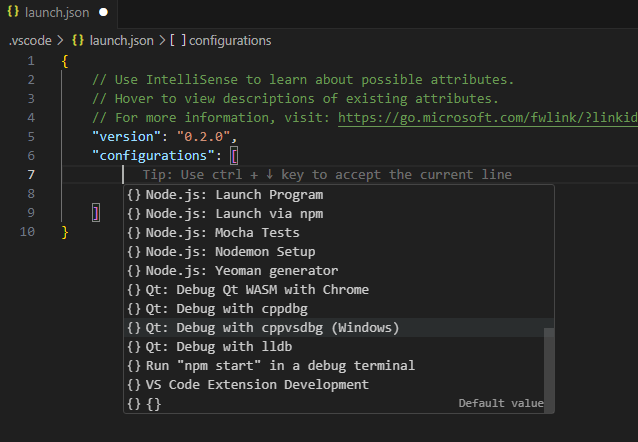Place cursor on "version" key text
638x442 pixels.
(x=127, y=137)
